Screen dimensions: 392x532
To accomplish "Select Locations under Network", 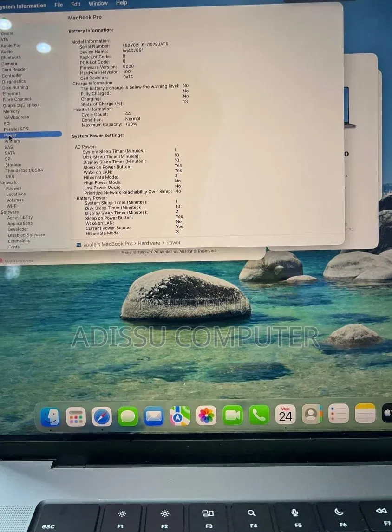I will coord(16,194).
